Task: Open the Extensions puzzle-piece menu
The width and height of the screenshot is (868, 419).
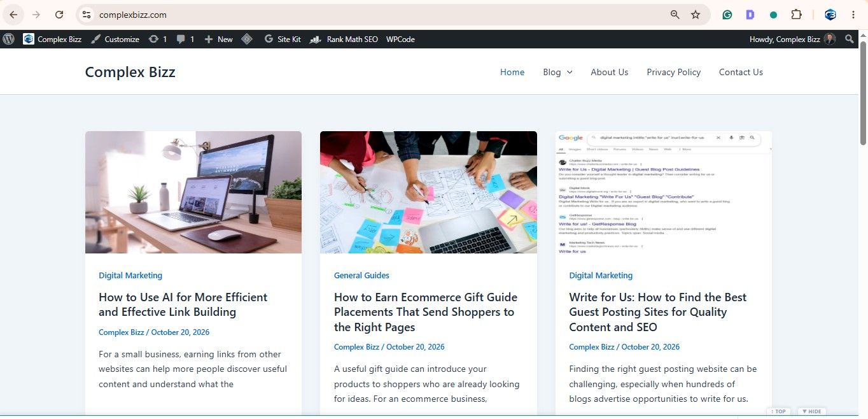Action: (796, 15)
